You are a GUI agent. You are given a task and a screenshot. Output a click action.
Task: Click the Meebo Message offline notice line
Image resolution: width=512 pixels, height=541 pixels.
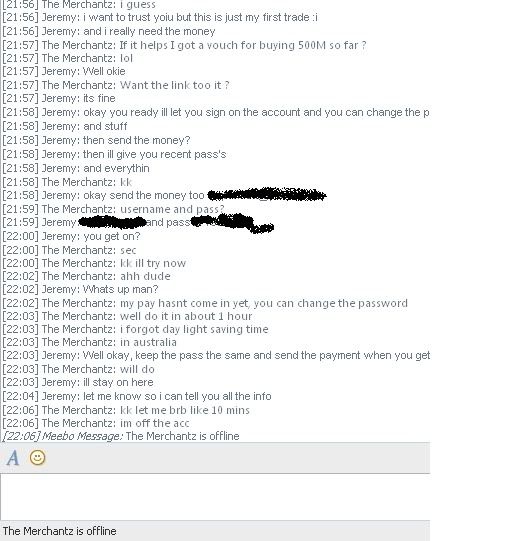point(121,436)
